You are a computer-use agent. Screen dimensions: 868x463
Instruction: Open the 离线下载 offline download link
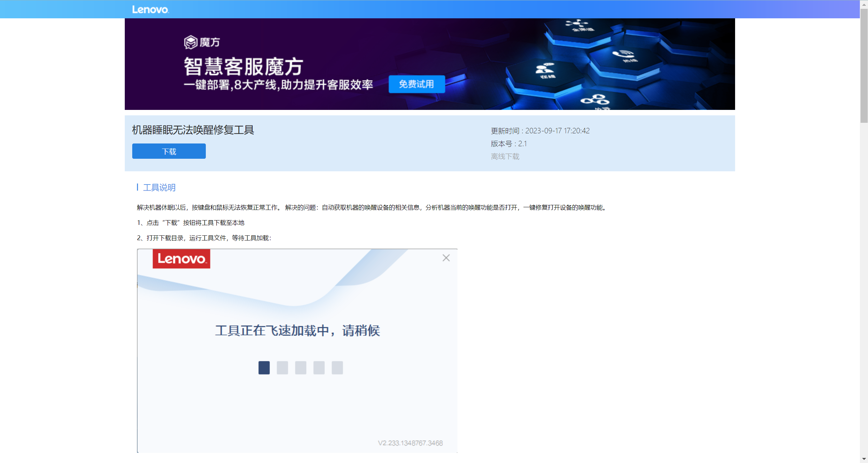pos(505,156)
